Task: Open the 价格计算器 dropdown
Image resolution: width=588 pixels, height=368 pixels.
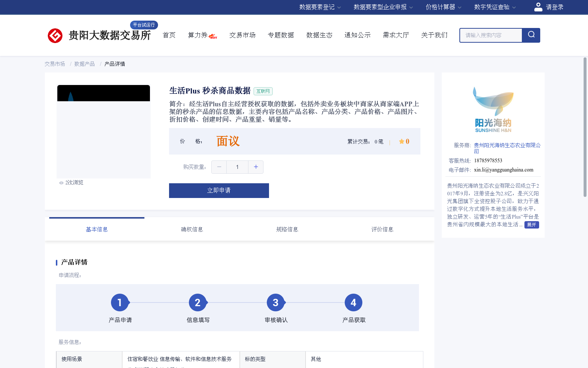Action: coord(443,7)
